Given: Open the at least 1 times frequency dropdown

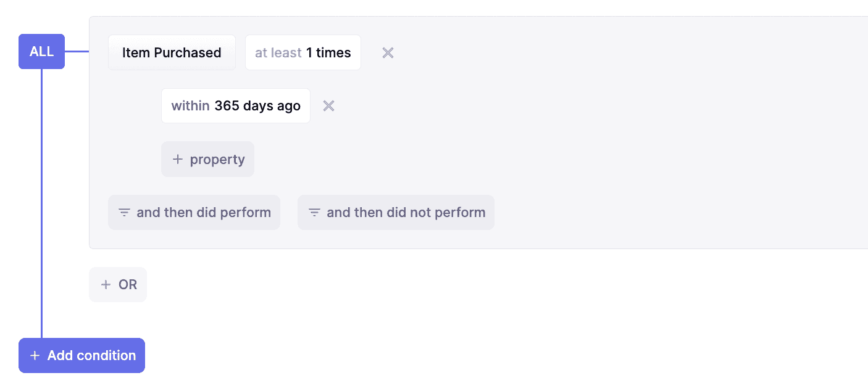Looking at the screenshot, I should click(303, 53).
